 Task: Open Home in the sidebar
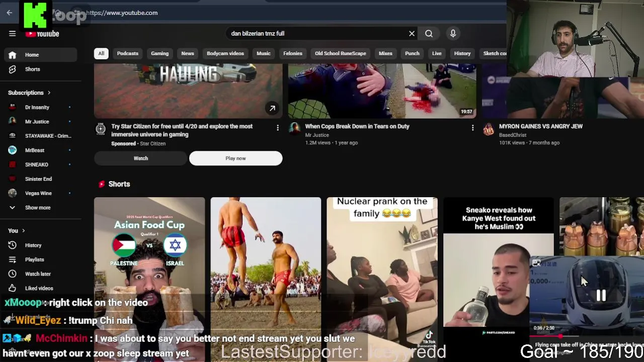click(40, 55)
